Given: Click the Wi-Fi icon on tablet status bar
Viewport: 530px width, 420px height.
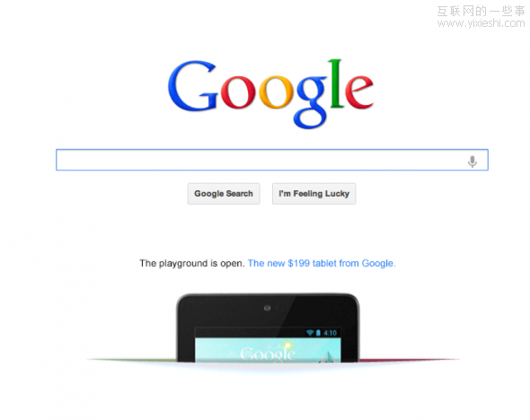Looking at the screenshot, I should 310,333.
